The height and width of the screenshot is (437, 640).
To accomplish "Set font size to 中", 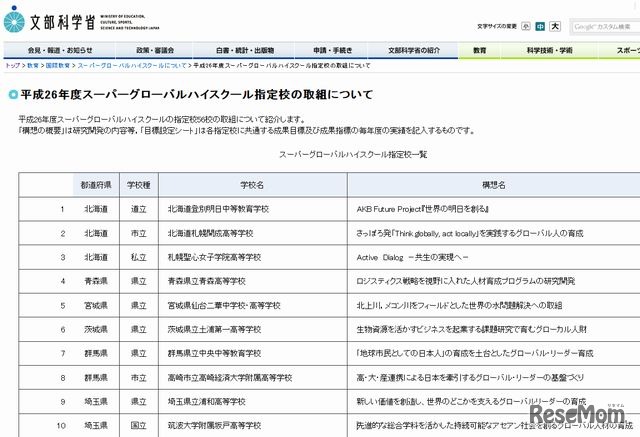I will (x=540, y=27).
